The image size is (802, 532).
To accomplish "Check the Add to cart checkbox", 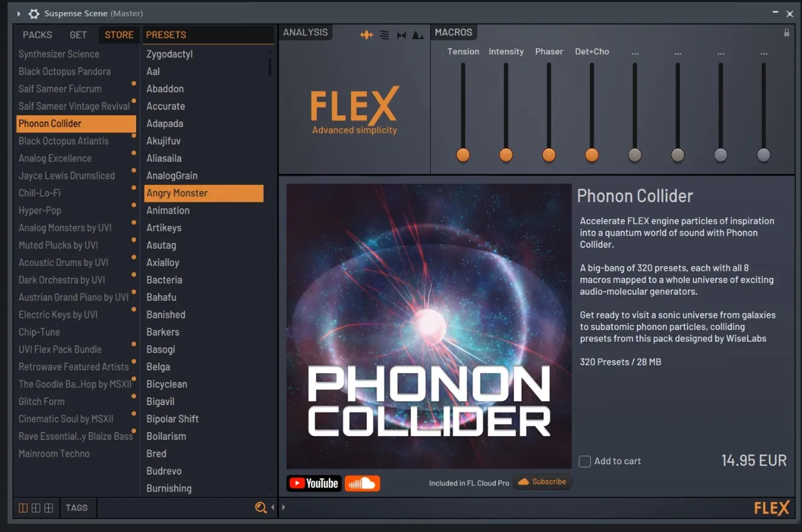I will 585,461.
